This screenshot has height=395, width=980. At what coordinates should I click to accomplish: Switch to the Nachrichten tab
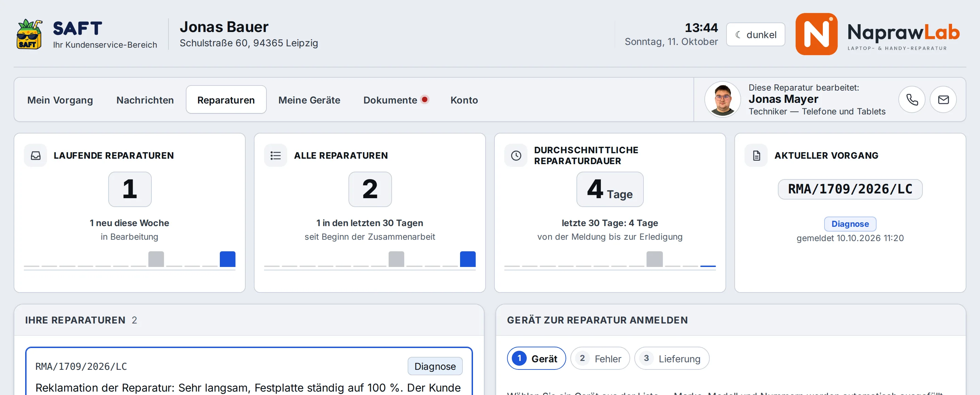145,100
